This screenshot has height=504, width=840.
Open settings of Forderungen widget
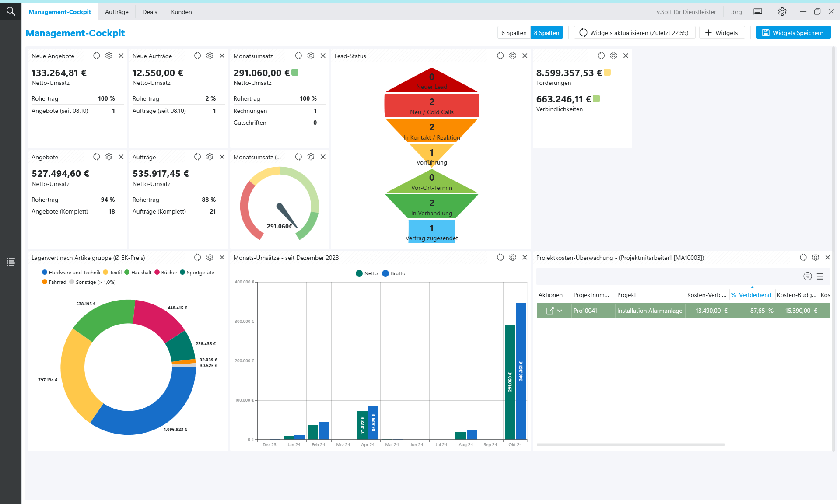(614, 56)
